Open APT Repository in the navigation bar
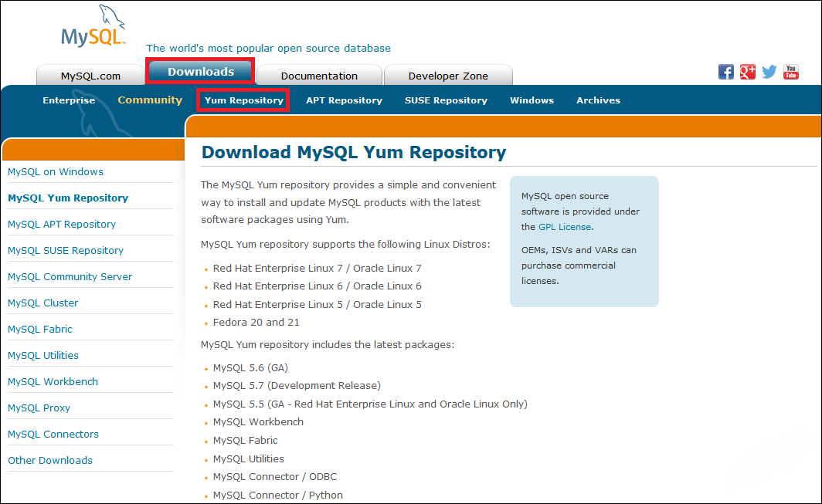This screenshot has height=504, width=822. 344,100
